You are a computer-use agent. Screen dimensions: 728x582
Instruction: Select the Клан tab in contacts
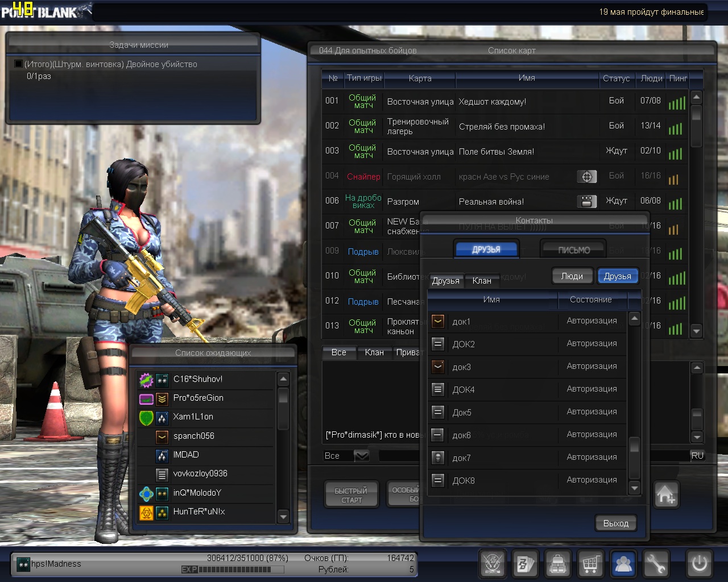tap(482, 281)
